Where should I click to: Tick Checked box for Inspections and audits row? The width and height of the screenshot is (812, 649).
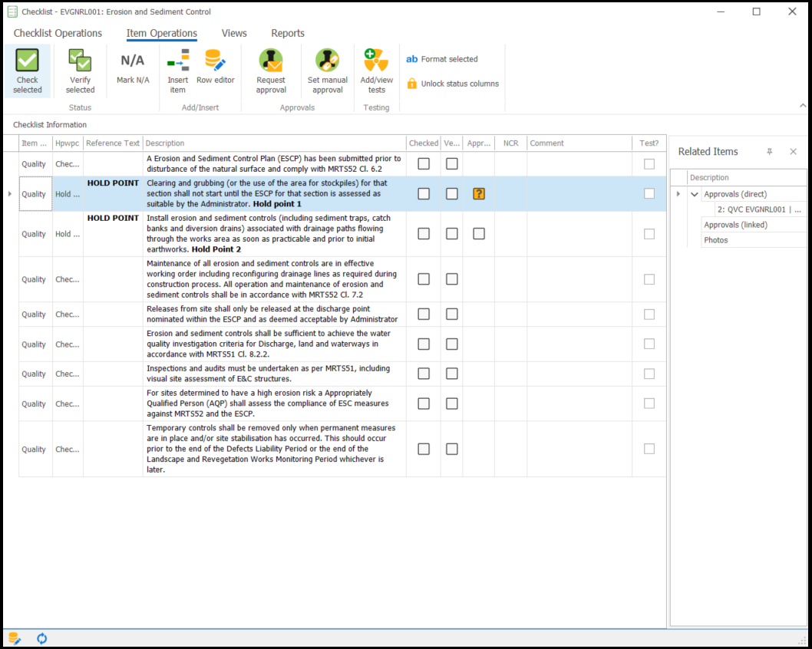coord(424,374)
